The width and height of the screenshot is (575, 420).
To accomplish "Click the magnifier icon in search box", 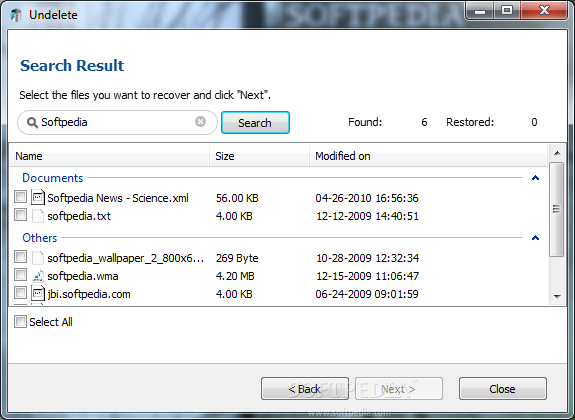I will (32, 123).
